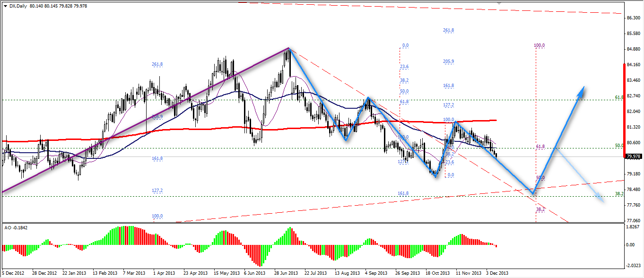Click the current price tag 79.978
This screenshot has height=278, width=644.
pos(633,156)
